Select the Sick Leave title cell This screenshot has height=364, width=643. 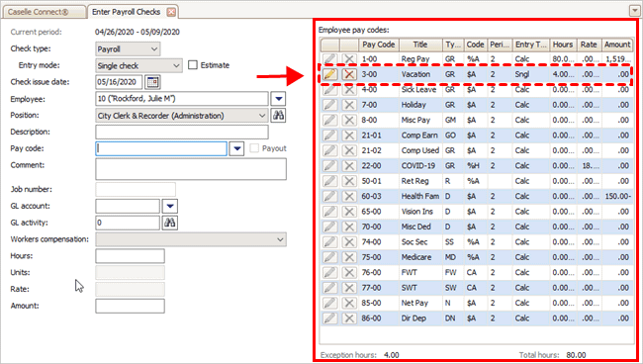click(x=420, y=89)
